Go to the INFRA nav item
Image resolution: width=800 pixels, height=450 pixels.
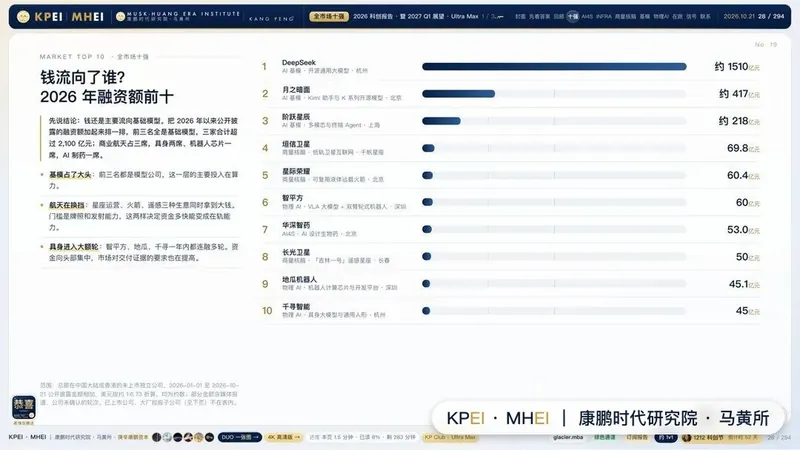pyautogui.click(x=604, y=16)
